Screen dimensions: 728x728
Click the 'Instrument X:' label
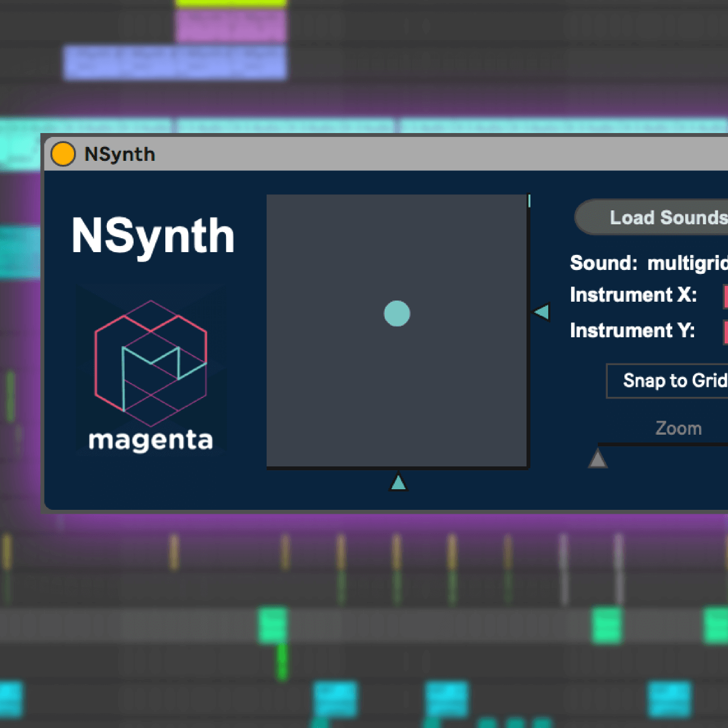[633, 294]
